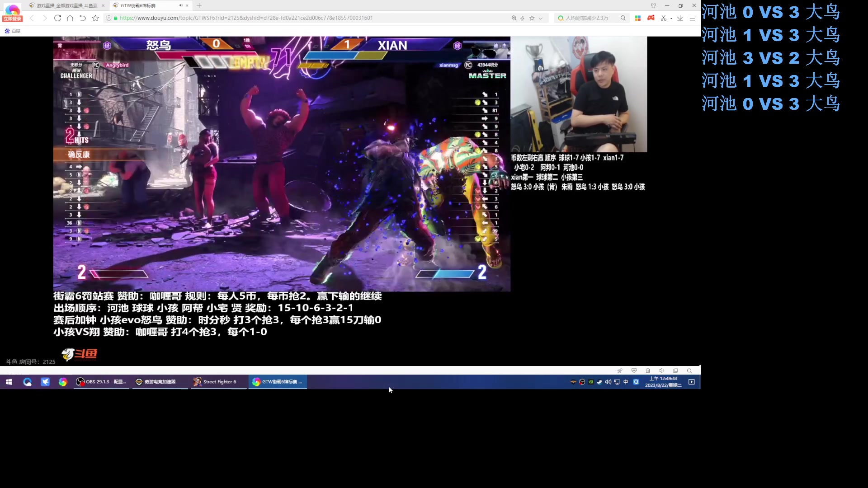This screenshot has width=868, height=488.
Task: Open the browser hamburger menu
Action: 692,18
